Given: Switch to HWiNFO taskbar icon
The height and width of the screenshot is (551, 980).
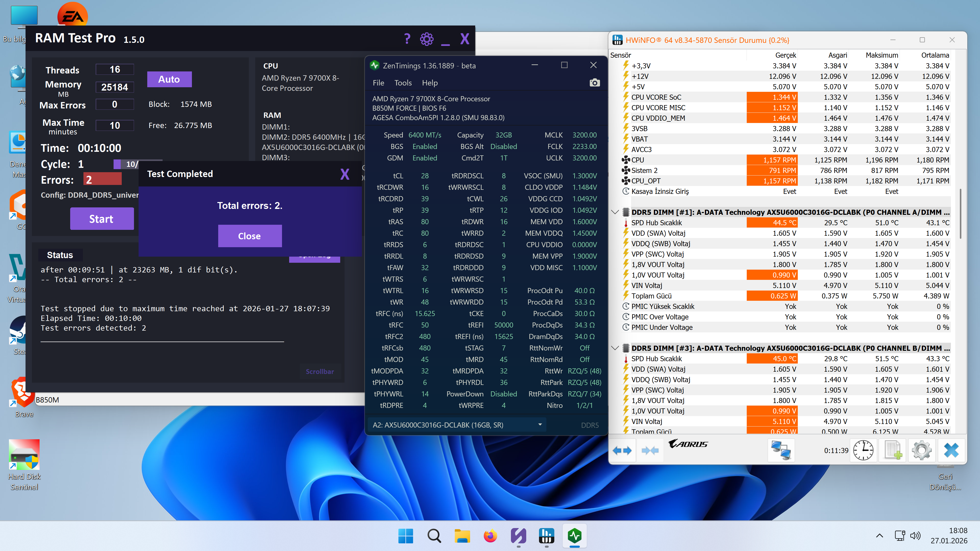Looking at the screenshot, I should click(547, 536).
